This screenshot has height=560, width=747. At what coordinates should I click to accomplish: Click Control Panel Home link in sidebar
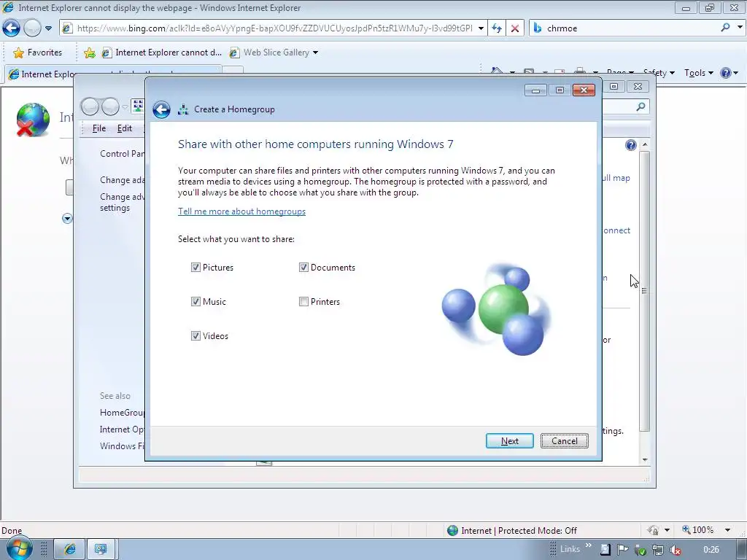[122, 154]
